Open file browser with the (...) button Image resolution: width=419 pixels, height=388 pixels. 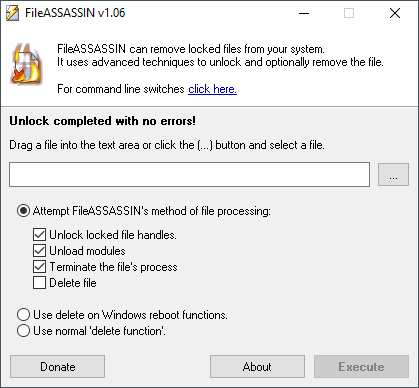pos(393,175)
